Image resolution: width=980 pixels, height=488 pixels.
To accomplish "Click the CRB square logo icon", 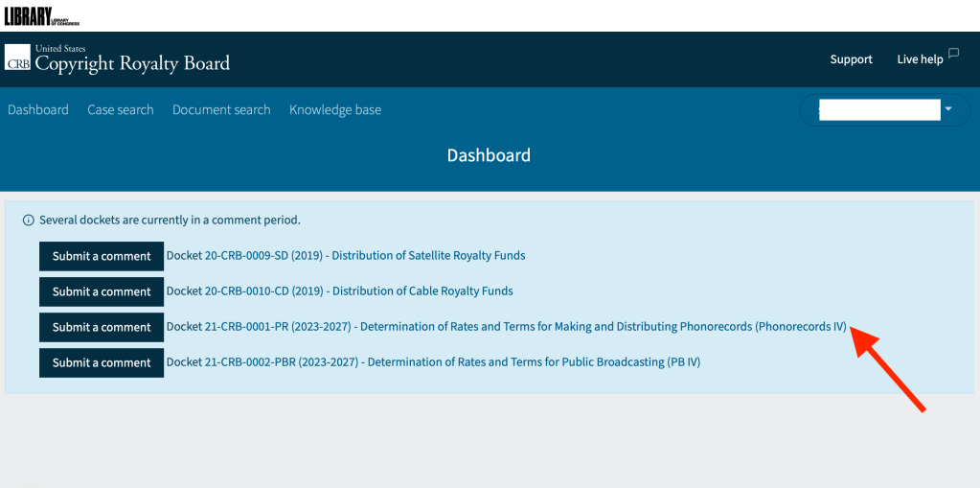I will click(18, 58).
